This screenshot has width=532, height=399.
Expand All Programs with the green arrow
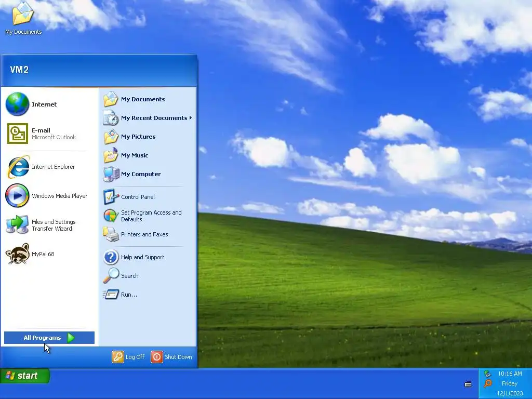pyautogui.click(x=71, y=338)
